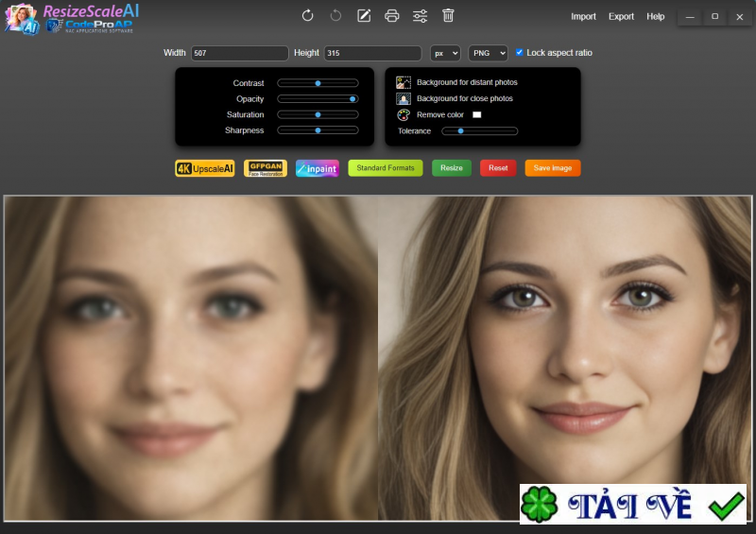The height and width of the screenshot is (534, 756).
Task: Click the Background for close photos label
Action: pyautogui.click(x=465, y=98)
